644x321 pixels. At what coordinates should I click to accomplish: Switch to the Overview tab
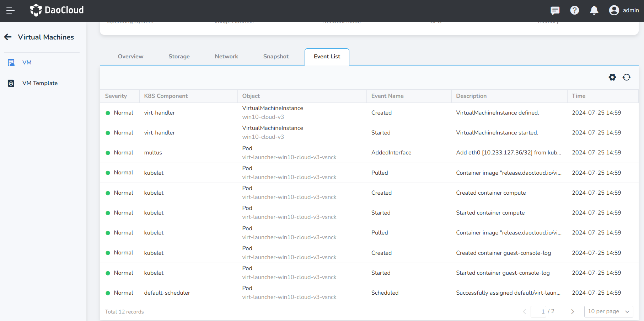(130, 57)
